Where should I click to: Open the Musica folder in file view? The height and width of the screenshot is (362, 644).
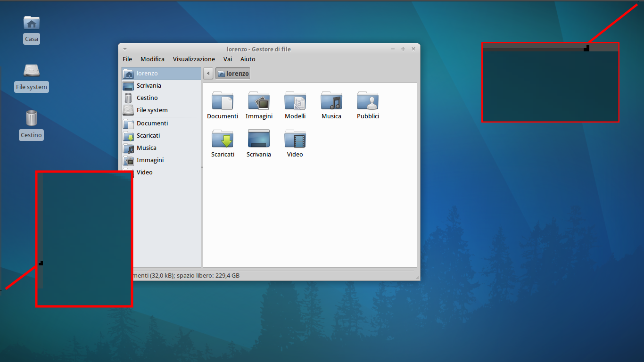tap(331, 101)
